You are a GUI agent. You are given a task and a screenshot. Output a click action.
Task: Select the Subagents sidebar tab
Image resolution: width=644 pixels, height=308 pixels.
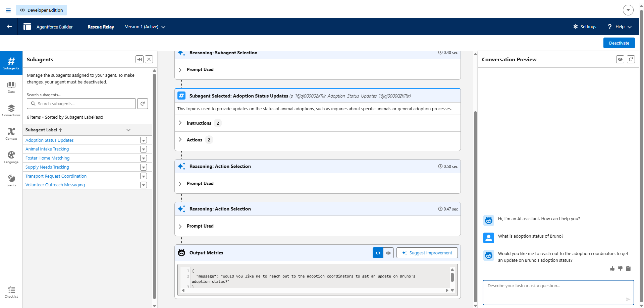[11, 63]
